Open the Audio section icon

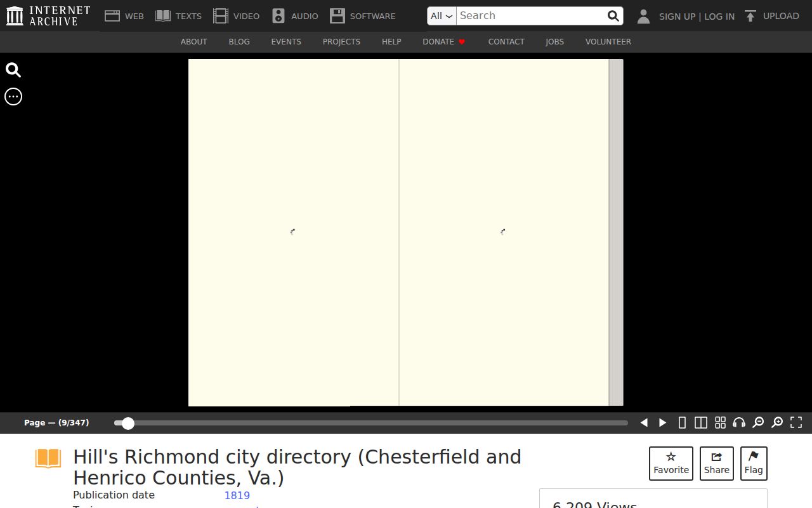(278, 16)
